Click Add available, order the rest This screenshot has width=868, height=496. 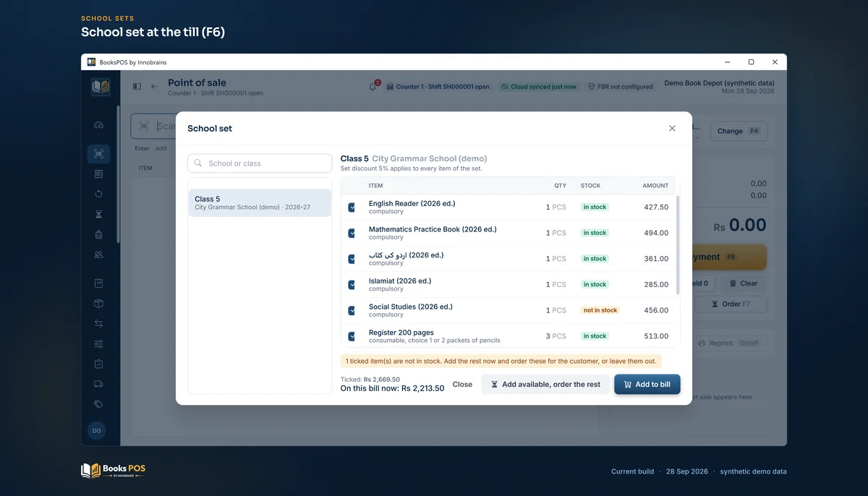[545, 385]
